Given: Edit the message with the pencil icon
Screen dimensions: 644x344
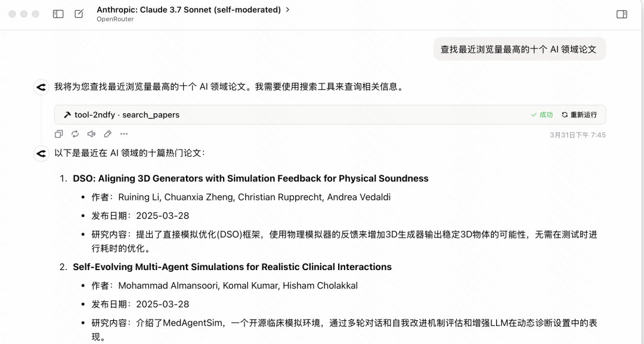Looking at the screenshot, I should (107, 134).
